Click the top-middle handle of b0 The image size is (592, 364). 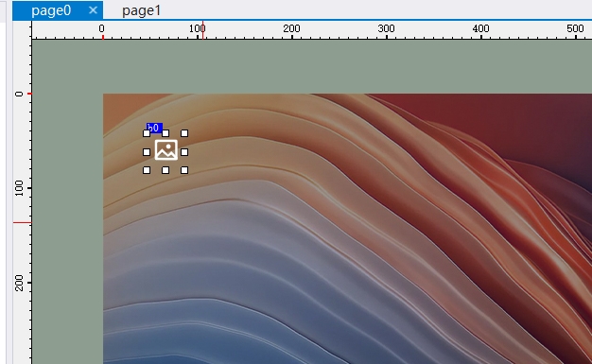(165, 133)
